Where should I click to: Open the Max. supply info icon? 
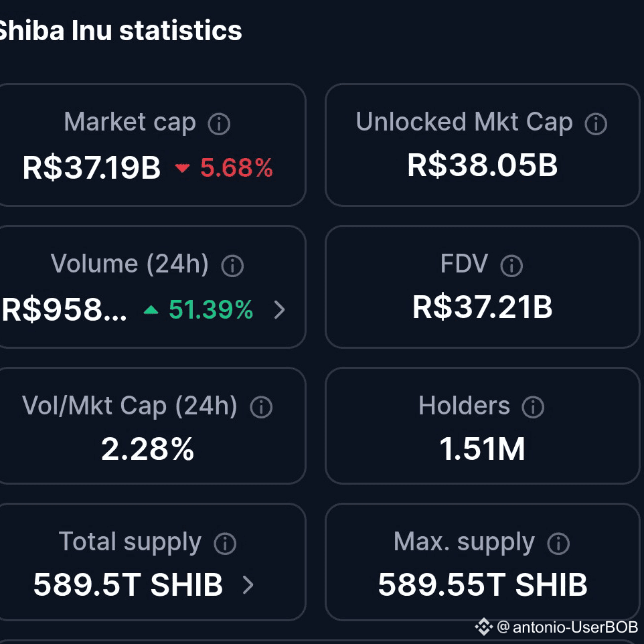coord(558,544)
